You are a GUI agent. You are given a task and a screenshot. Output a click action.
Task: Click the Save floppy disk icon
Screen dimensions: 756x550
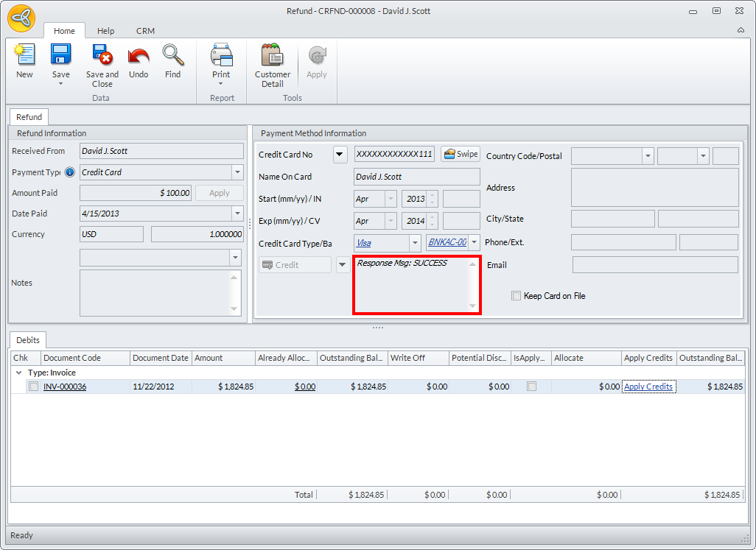[x=60, y=56]
